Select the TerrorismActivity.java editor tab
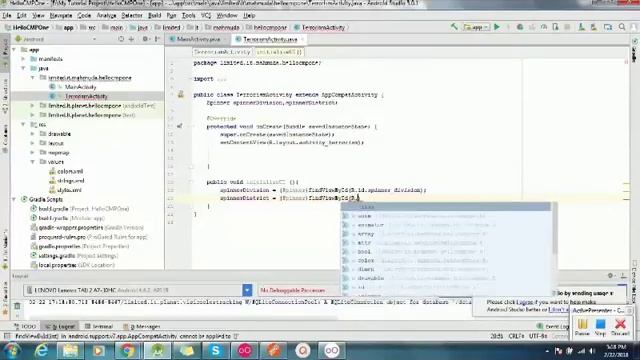The image size is (640, 360). [x=270, y=39]
